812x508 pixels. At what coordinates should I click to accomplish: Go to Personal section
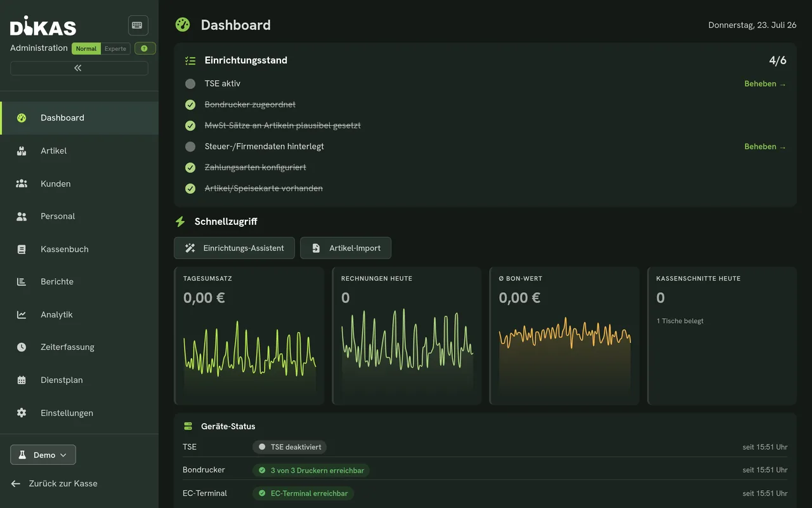coord(79,217)
